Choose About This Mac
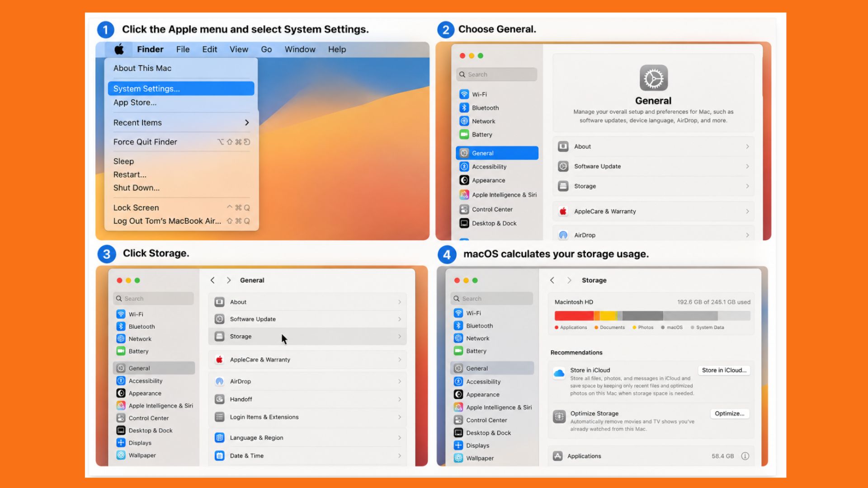This screenshot has width=868, height=488. tap(142, 68)
